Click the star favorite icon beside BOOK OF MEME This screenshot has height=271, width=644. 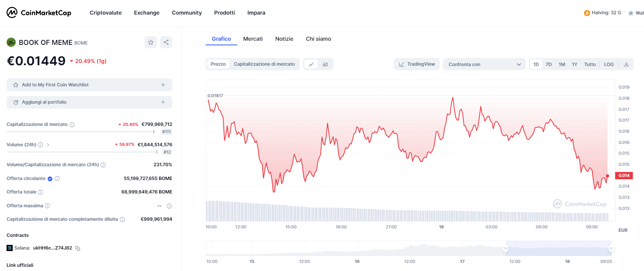(x=151, y=42)
